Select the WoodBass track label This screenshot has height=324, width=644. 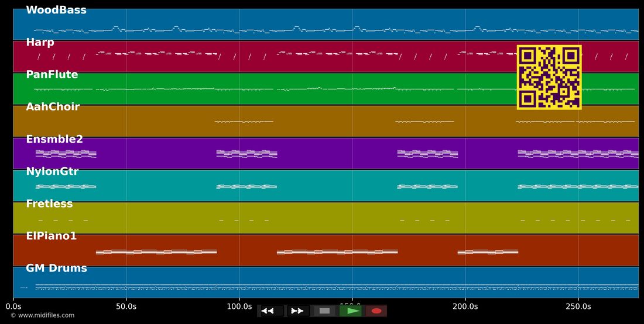point(56,11)
